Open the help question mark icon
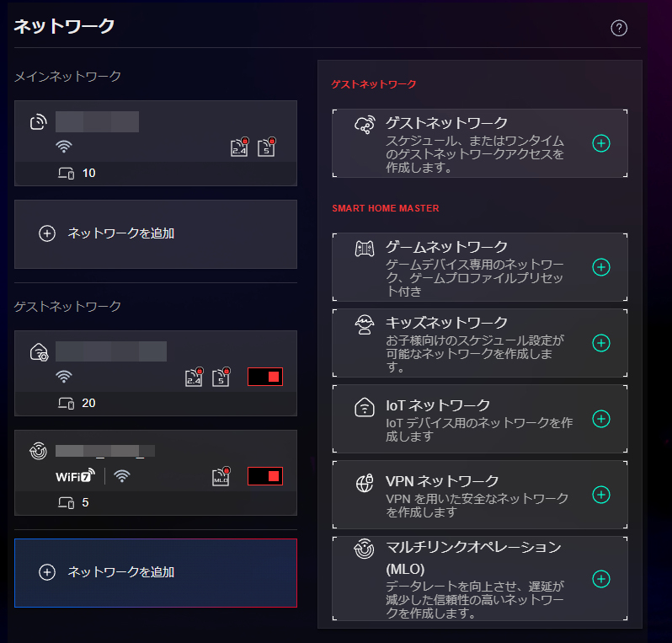672x643 pixels. 619,28
